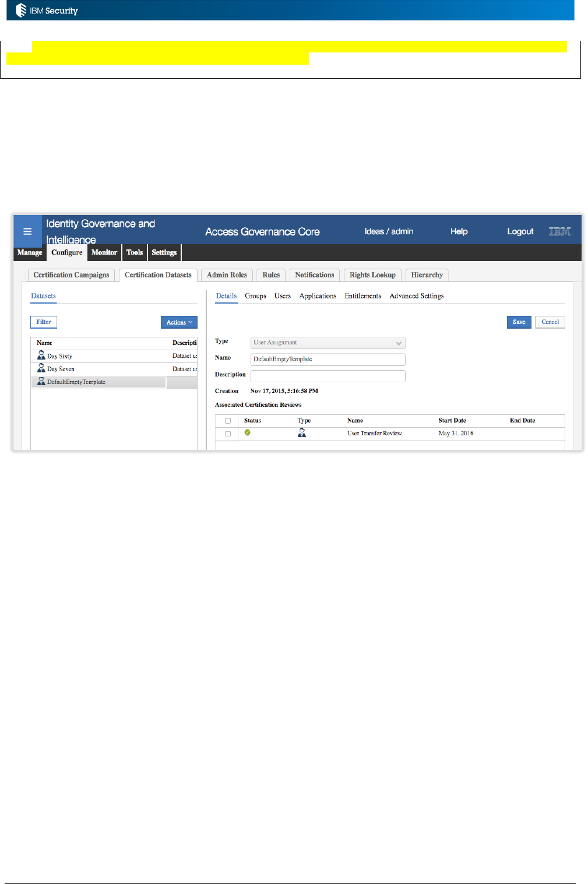Open the Settings menu
This screenshot has width=588, height=884.
(x=164, y=252)
